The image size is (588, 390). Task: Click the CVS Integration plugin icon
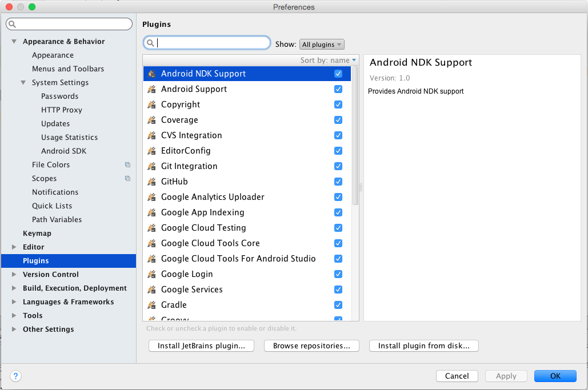click(151, 135)
